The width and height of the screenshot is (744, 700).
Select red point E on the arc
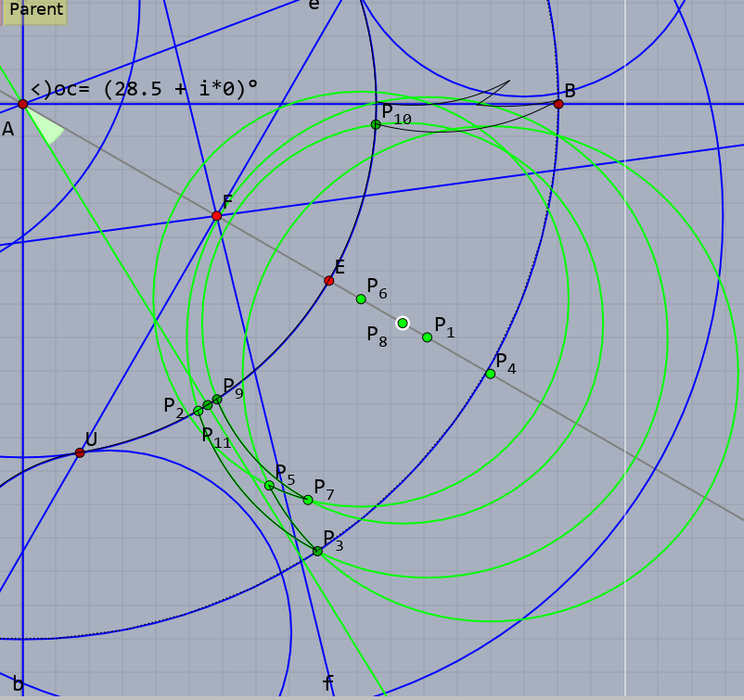click(328, 281)
